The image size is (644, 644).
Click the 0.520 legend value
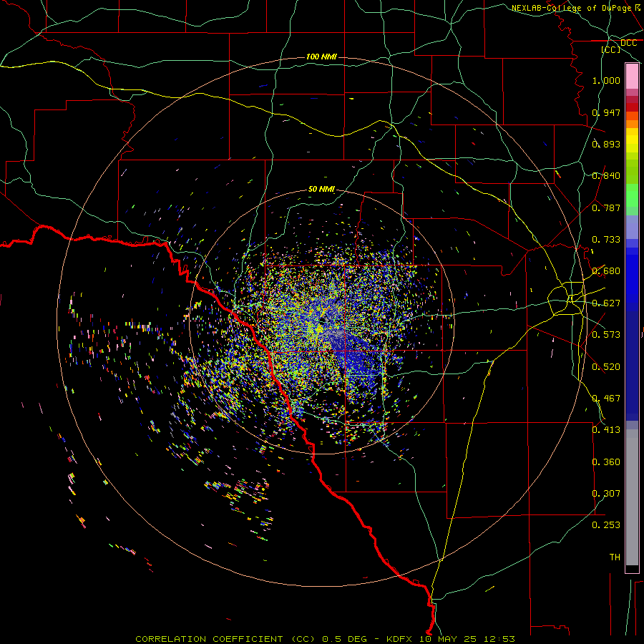(x=606, y=367)
